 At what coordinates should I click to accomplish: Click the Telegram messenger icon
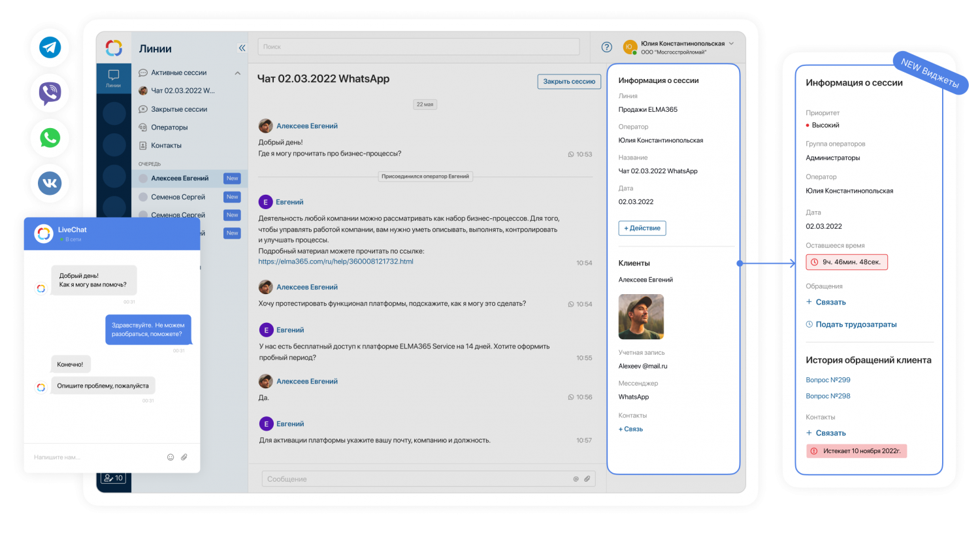(50, 48)
